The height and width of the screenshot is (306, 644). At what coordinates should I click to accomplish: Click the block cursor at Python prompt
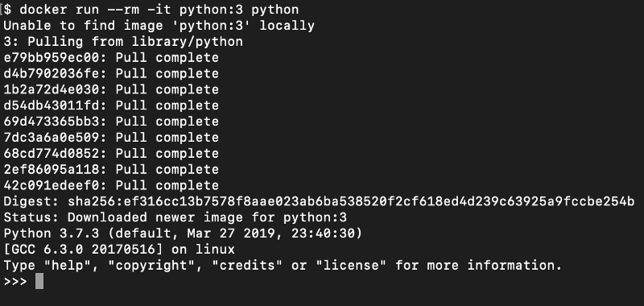click(x=39, y=281)
